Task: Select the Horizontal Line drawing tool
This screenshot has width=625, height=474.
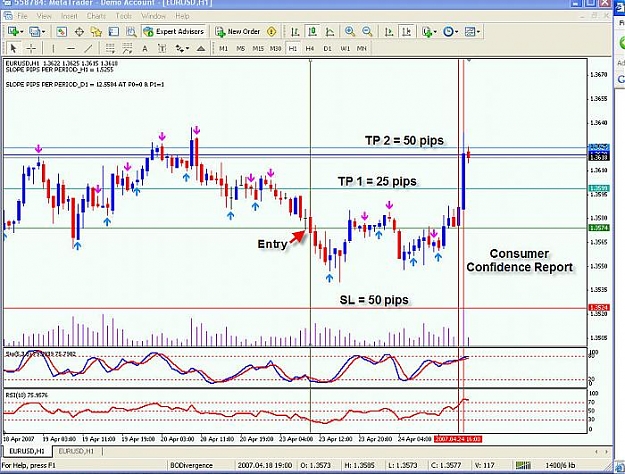Action: click(71, 49)
